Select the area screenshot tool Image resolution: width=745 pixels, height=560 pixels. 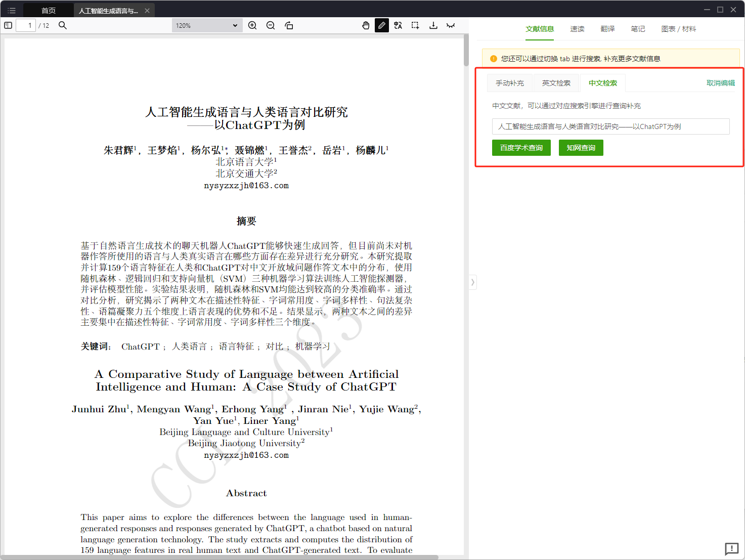tap(415, 25)
